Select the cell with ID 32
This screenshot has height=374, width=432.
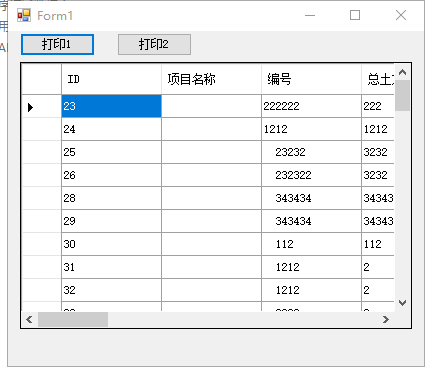pyautogui.click(x=111, y=290)
